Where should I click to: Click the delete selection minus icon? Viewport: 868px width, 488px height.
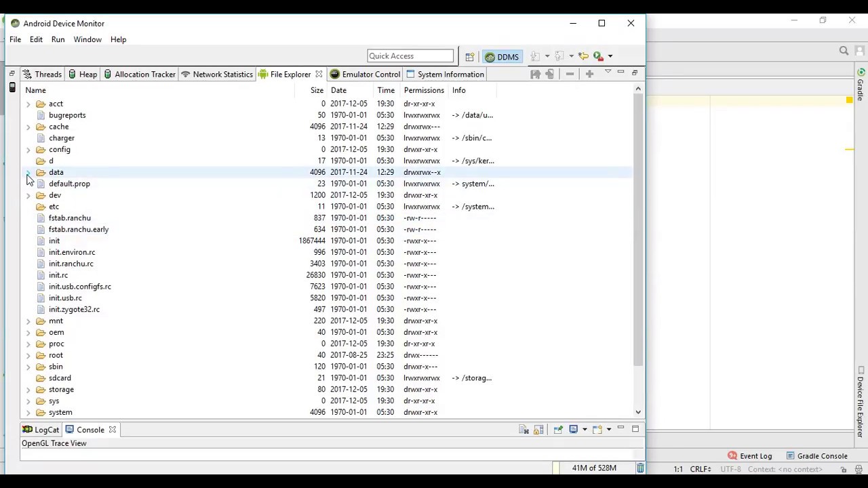click(570, 74)
